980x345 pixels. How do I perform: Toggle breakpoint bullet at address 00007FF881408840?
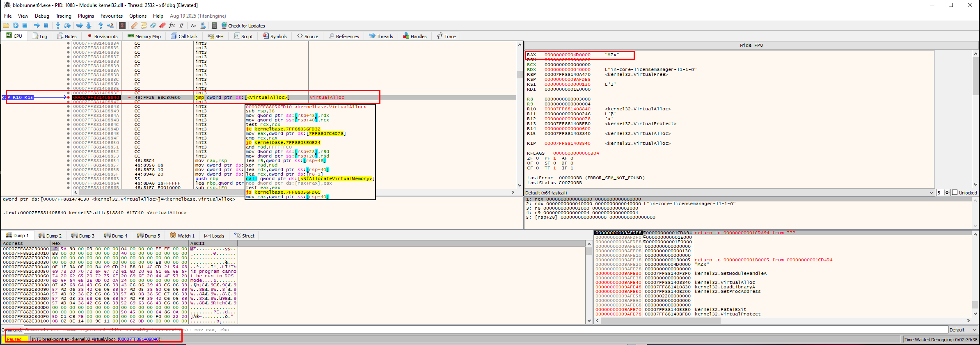69,97
